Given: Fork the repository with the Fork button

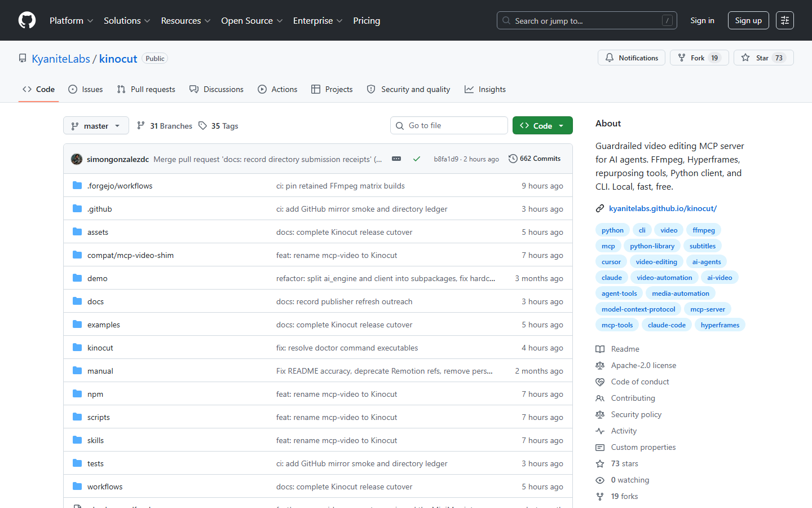Looking at the screenshot, I should click(699, 58).
